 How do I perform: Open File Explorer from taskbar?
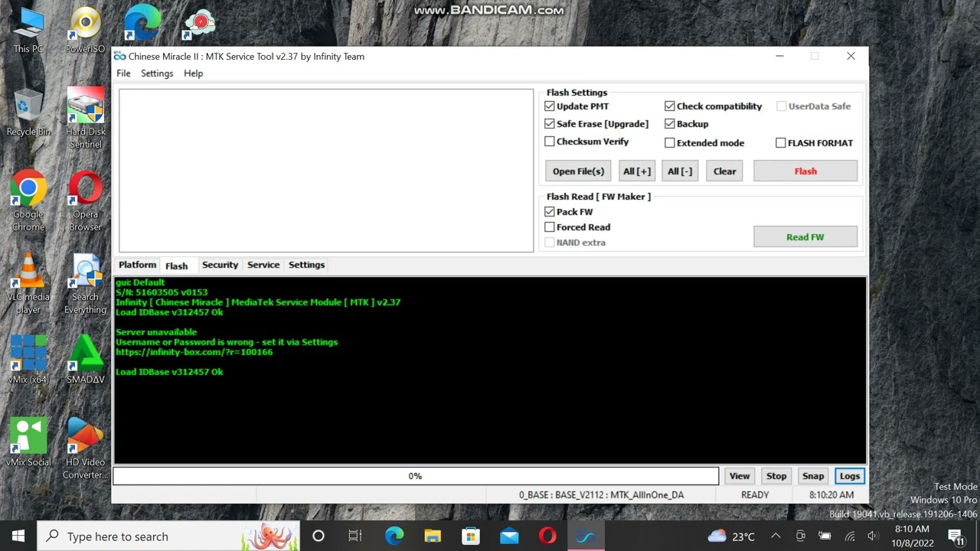pos(433,536)
